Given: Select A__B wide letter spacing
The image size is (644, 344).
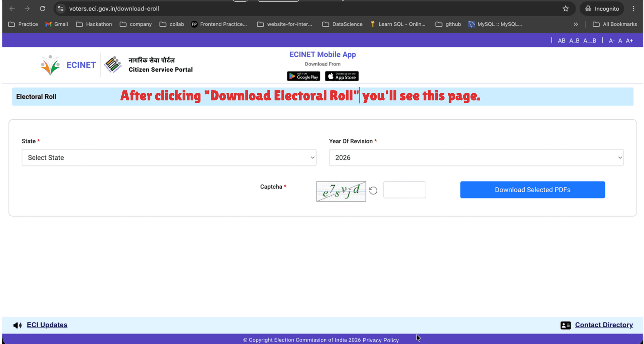Looking at the screenshot, I should tap(590, 41).
